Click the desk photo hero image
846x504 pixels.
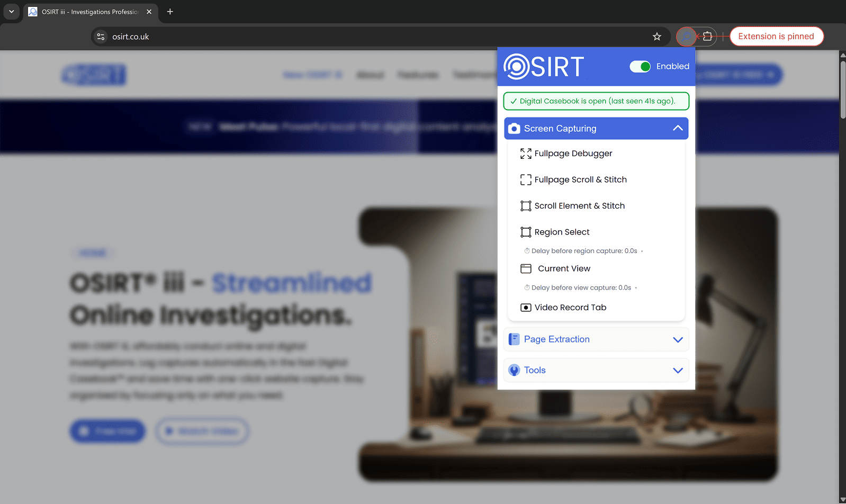pyautogui.click(x=568, y=344)
